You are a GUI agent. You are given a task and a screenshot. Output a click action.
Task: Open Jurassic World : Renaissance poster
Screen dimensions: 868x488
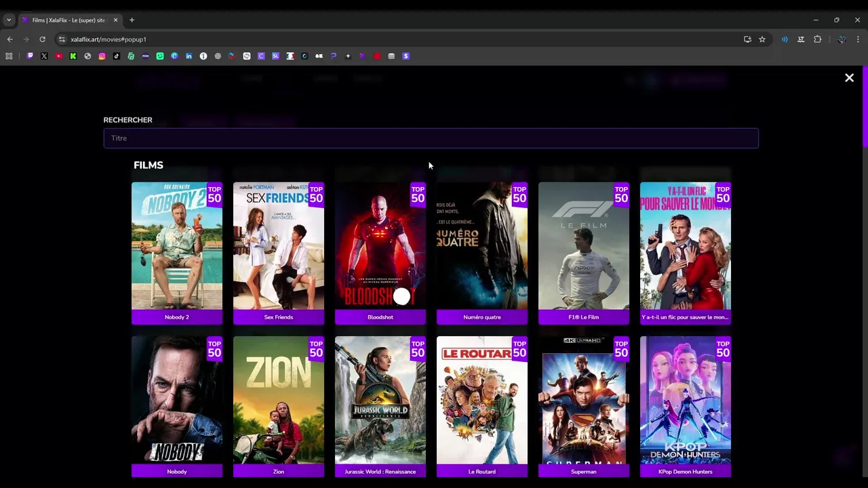tap(380, 401)
